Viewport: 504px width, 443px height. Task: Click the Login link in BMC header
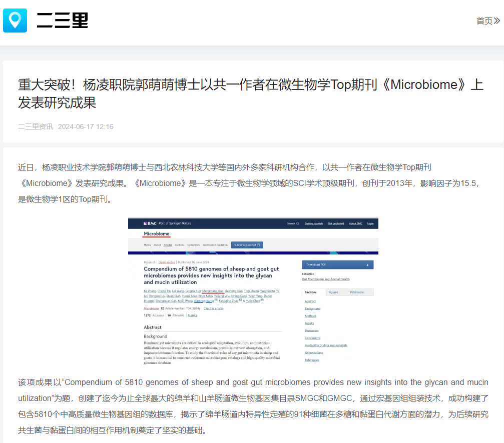(x=370, y=223)
